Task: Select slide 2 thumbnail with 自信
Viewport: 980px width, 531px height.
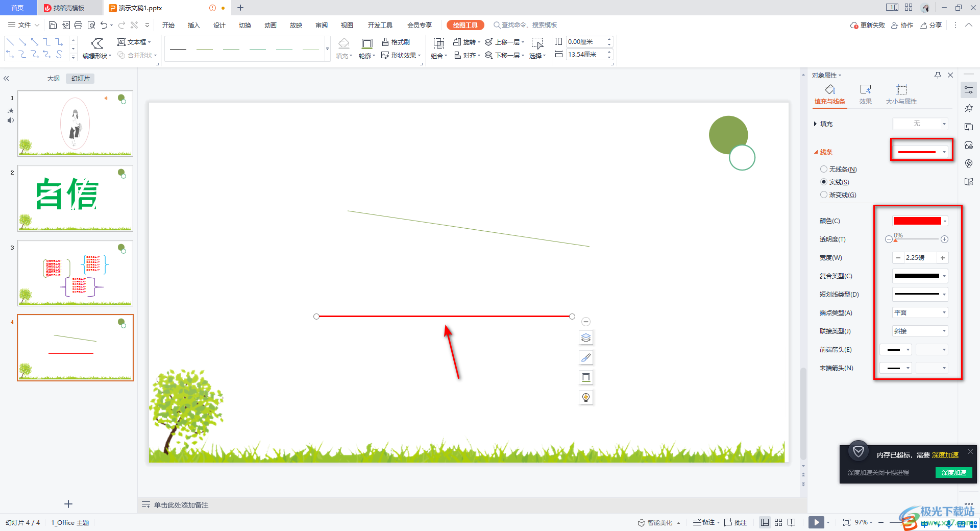Action: point(75,198)
